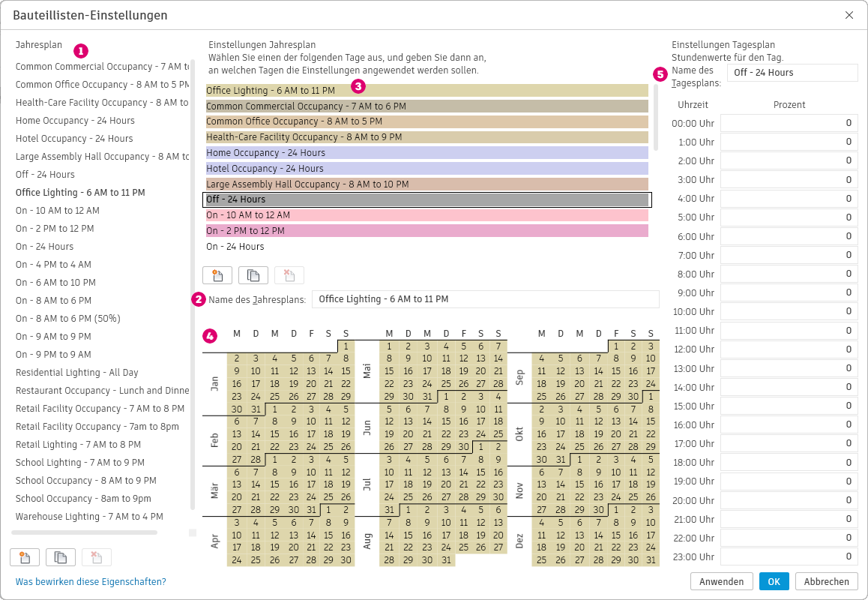Select Oktober 21 in the calendar

(633, 434)
